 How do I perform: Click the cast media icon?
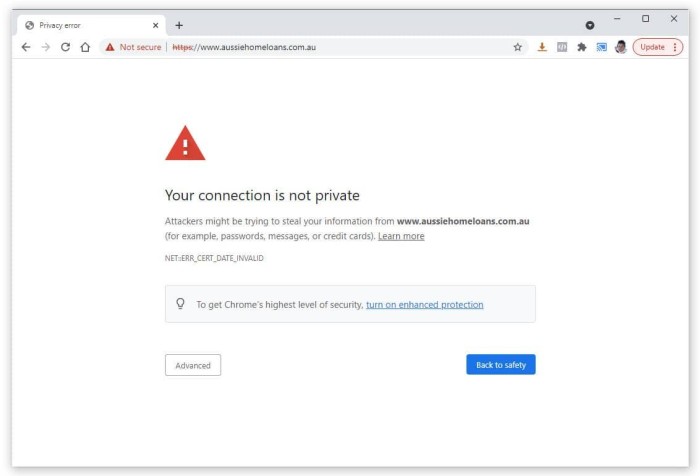click(601, 47)
